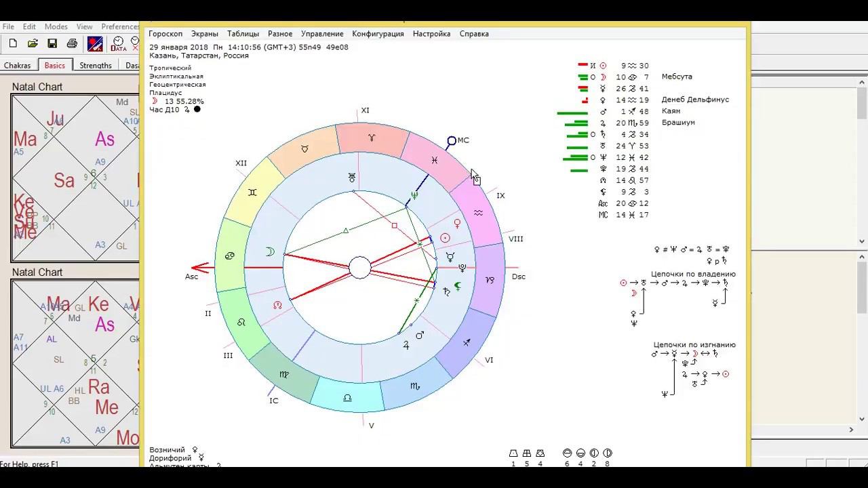Viewport: 868px width, 488px height.
Task: Click the star name Каям
Action: (671, 111)
